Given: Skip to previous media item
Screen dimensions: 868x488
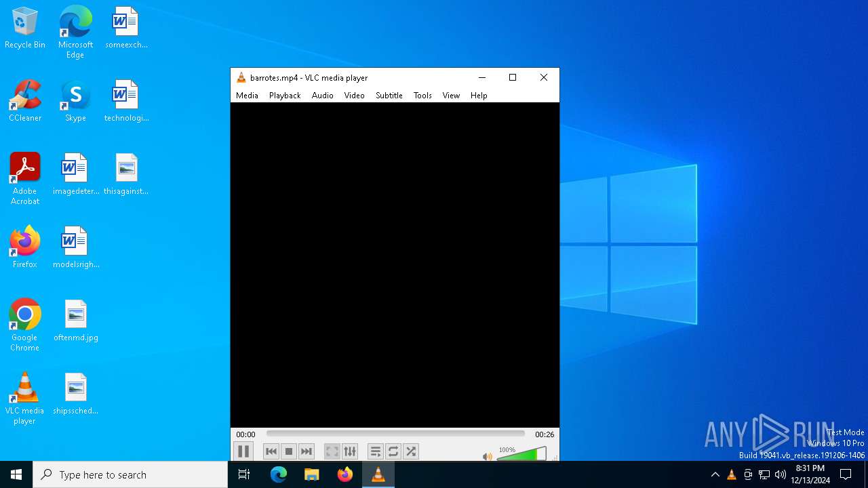Looking at the screenshot, I should tap(271, 451).
